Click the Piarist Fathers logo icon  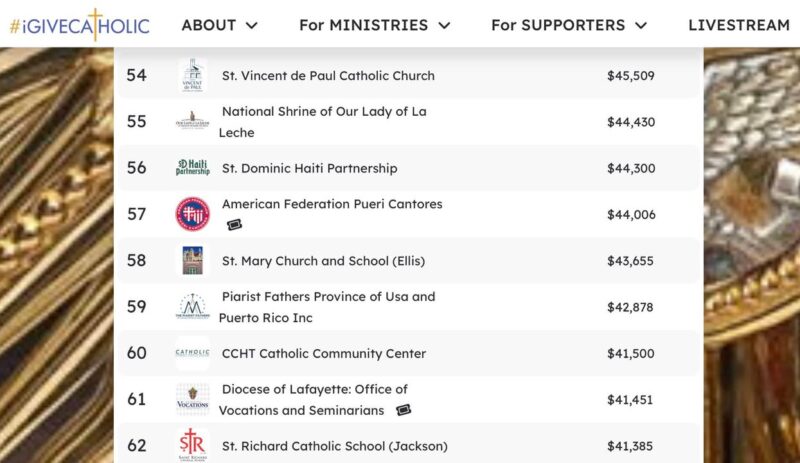[x=192, y=307]
